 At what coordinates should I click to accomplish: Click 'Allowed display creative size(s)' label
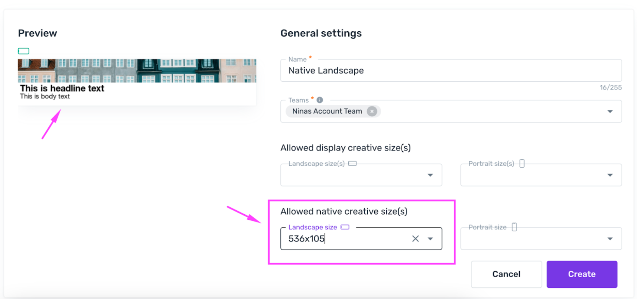345,148
